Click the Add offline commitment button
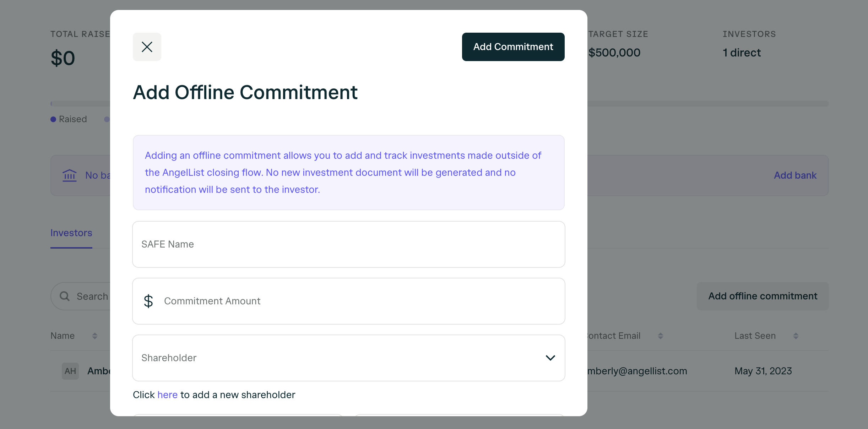The height and width of the screenshot is (429, 868). (763, 296)
